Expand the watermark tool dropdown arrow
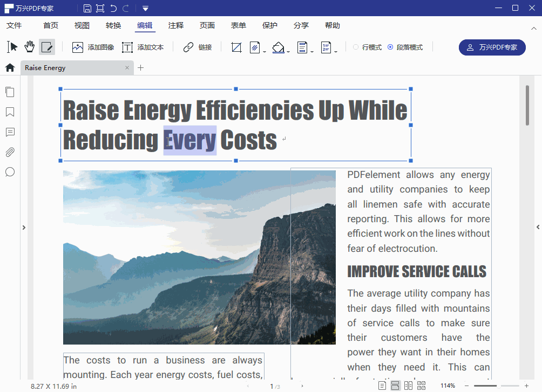This screenshot has width=542, height=392. tap(265, 51)
